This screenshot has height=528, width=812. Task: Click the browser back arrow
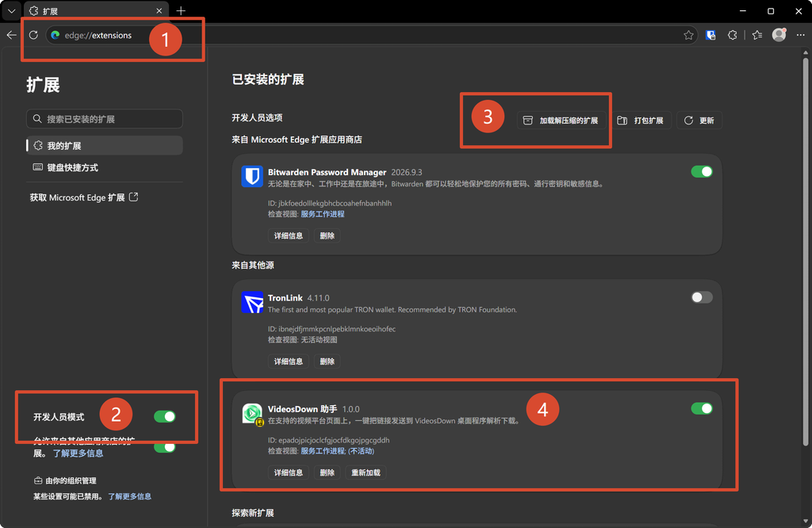click(x=11, y=35)
